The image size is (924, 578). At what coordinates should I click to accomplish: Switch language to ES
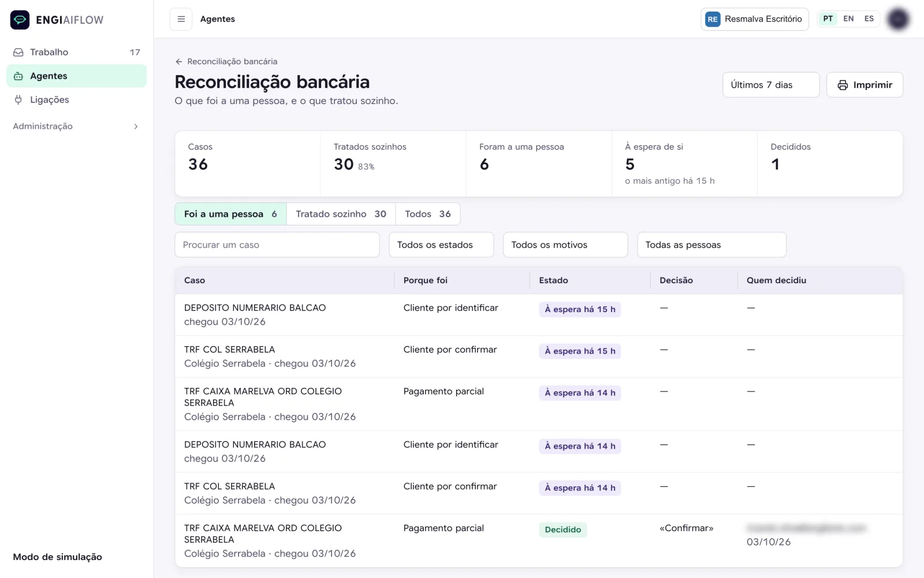pyautogui.click(x=869, y=18)
